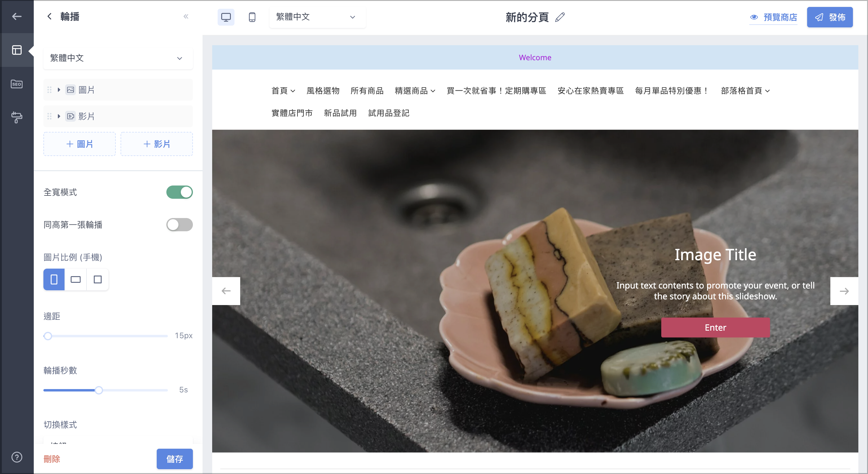This screenshot has width=868, height=474.
Task: Disable the 全寬模式 toggle
Action: pos(179,192)
